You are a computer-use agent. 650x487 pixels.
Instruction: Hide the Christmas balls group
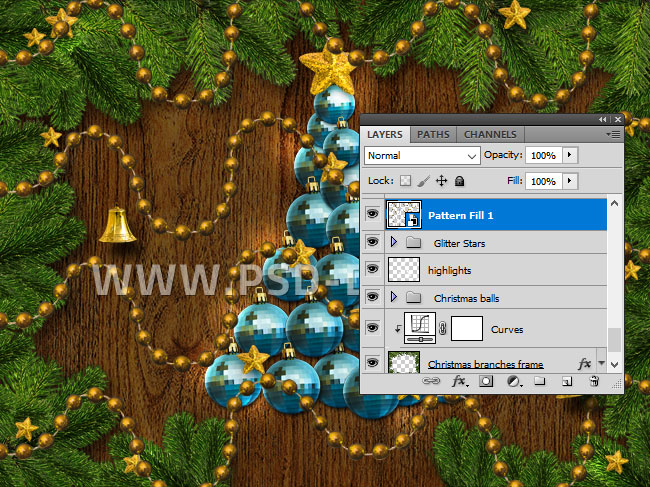coord(372,297)
